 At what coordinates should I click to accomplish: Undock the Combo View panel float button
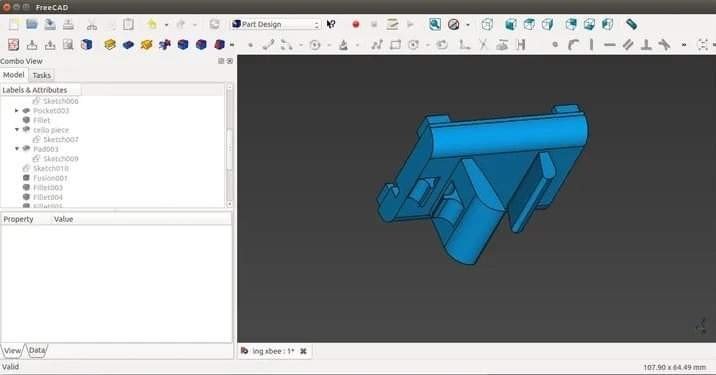click(221, 61)
